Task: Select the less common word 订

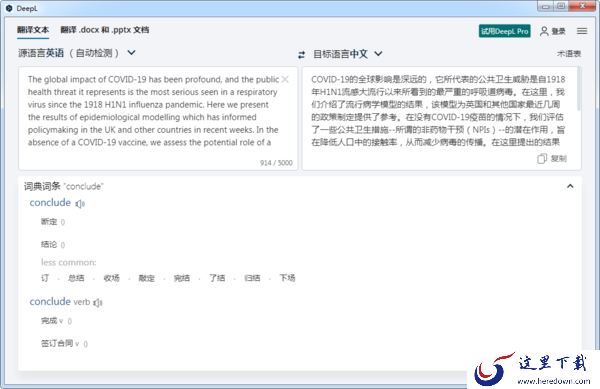Action: [45, 278]
